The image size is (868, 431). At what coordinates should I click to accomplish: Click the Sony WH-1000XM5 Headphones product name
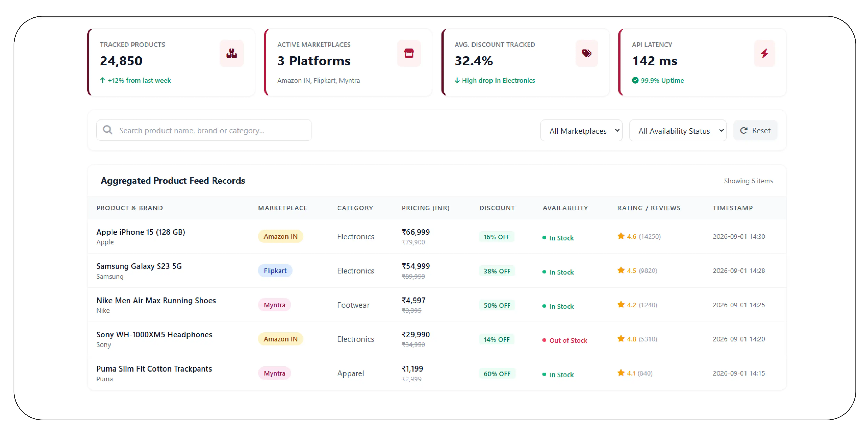click(x=154, y=335)
